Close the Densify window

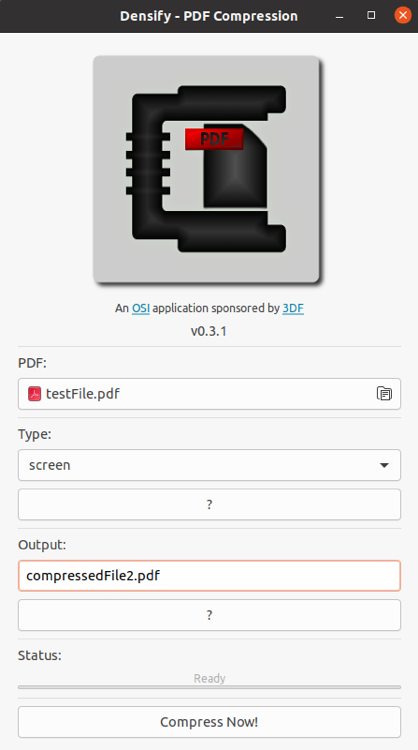tap(403, 15)
